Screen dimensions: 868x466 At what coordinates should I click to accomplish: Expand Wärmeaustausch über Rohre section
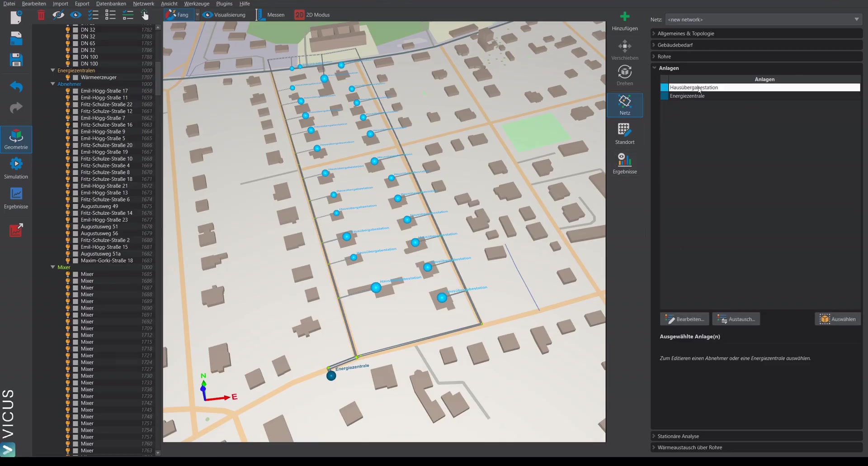pos(756,447)
